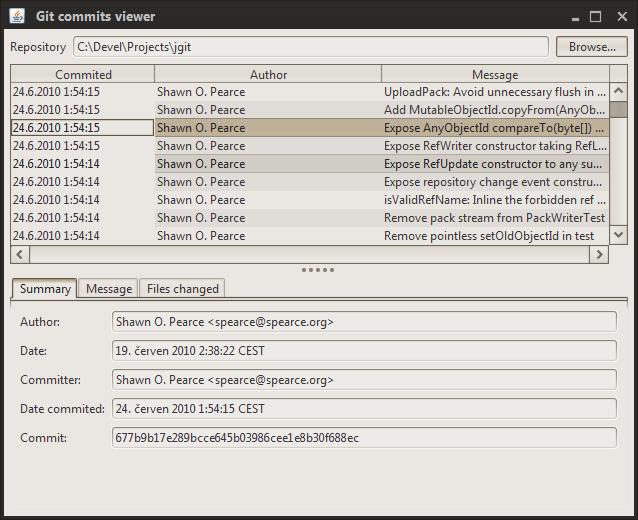Select the Summary tab
This screenshot has height=520, width=638.
(45, 289)
